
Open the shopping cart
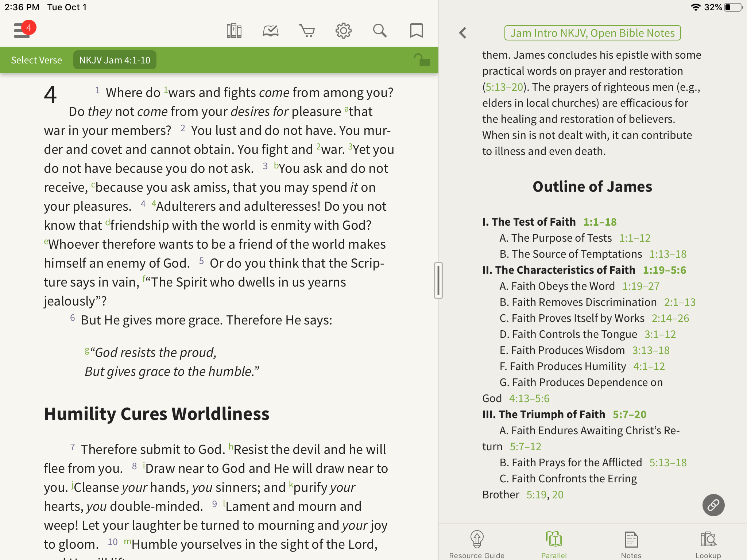click(x=307, y=32)
